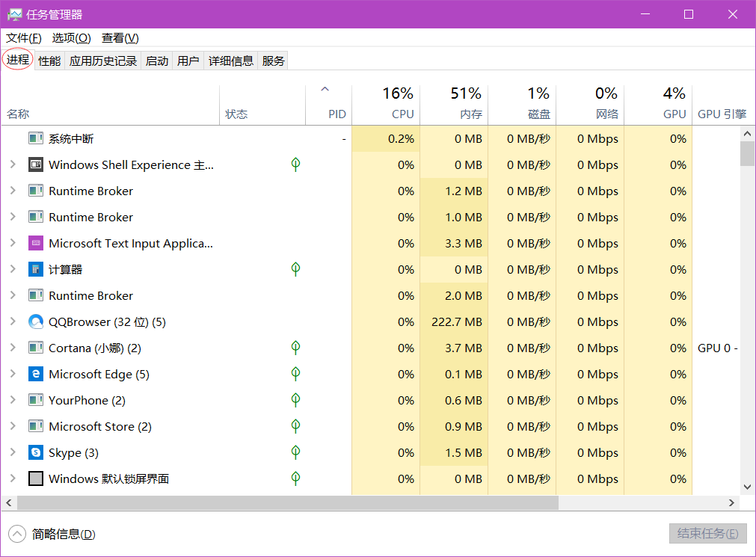Expand the Windows 默认锁屏界面 row
The height and width of the screenshot is (557, 756).
13,478
